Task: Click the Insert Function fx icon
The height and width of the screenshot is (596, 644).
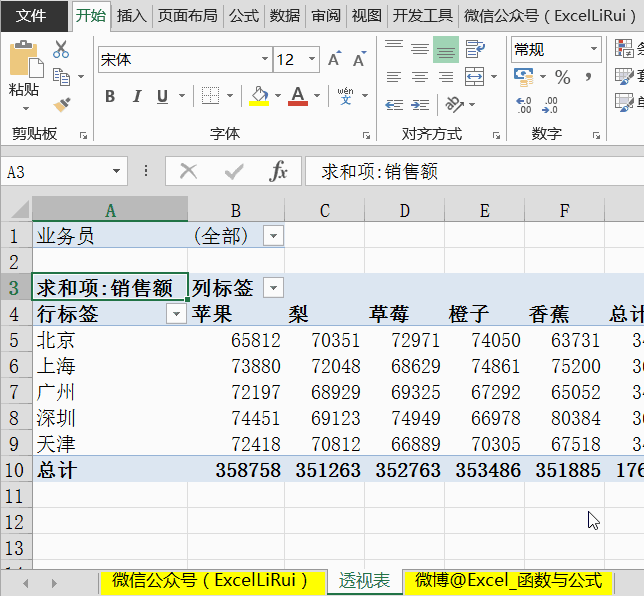Action: 278,171
